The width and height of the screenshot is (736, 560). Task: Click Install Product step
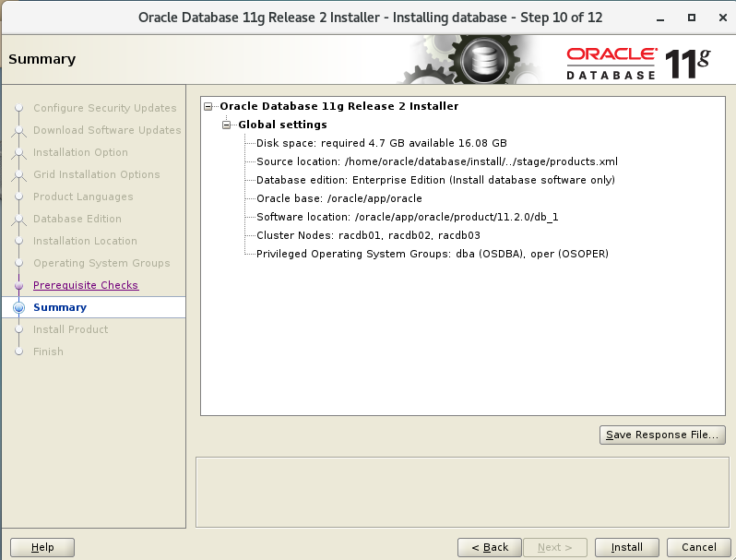70,329
